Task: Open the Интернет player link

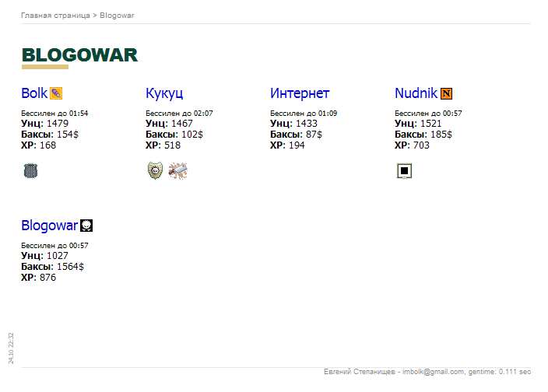Action: click(300, 93)
